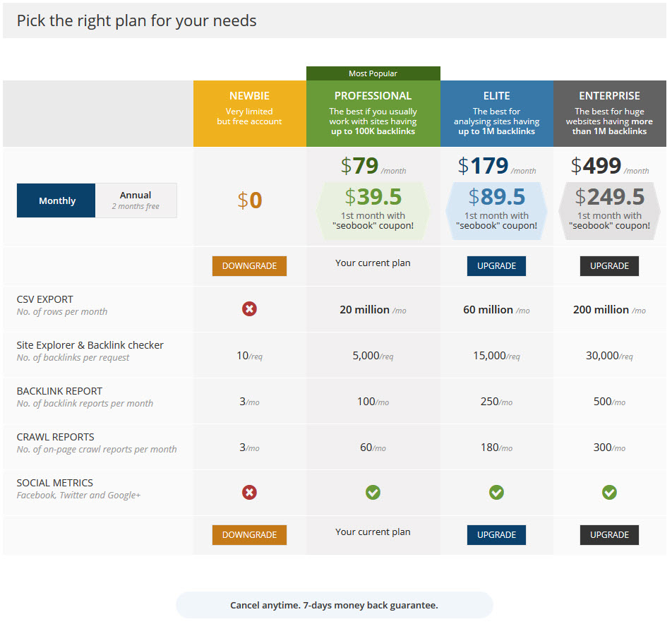
Task: Select the Professional plan header
Action: (x=373, y=113)
